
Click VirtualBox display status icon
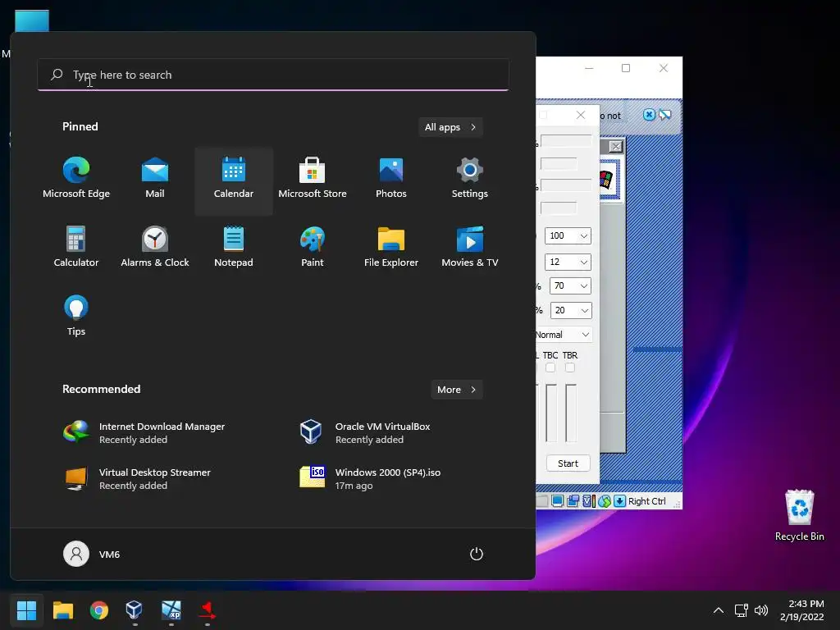tap(557, 501)
